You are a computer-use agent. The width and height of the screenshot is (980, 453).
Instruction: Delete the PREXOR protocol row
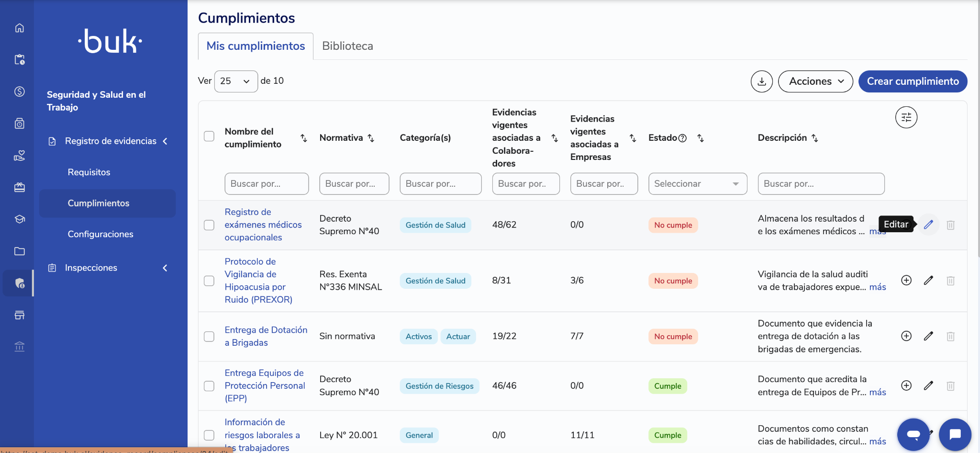click(951, 280)
